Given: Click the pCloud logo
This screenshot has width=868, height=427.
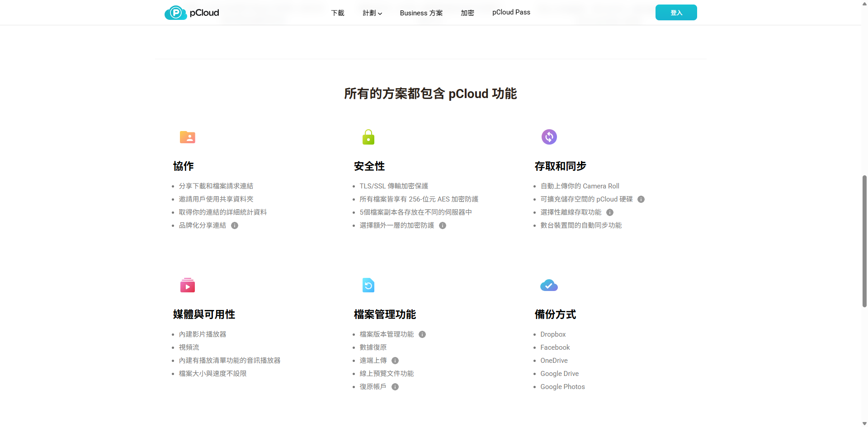Looking at the screenshot, I should point(192,13).
